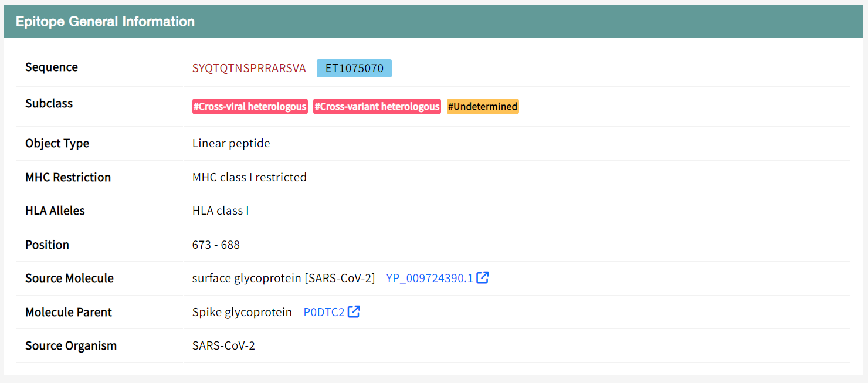
Task: Select the #Cross-viral heterologous tag
Action: pos(250,107)
